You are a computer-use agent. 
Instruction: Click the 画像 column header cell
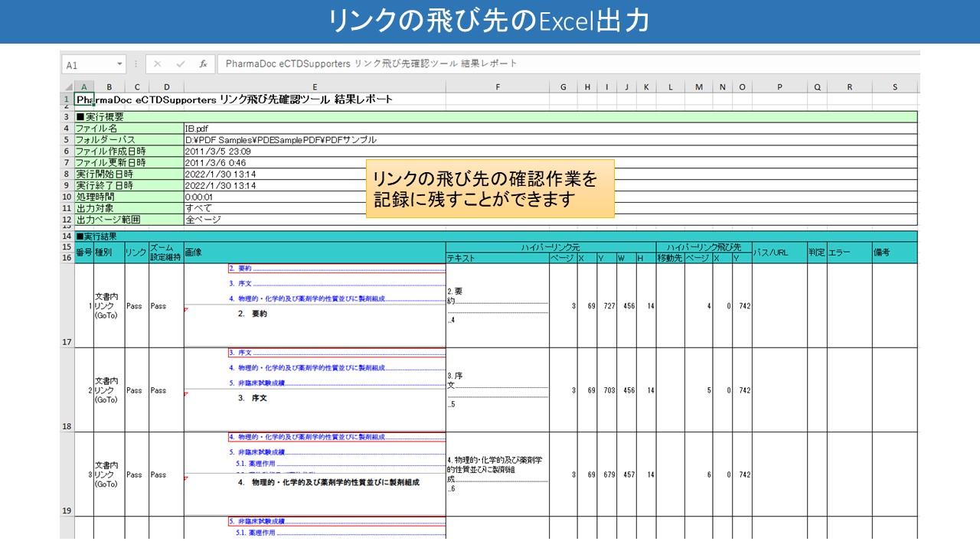(x=315, y=253)
